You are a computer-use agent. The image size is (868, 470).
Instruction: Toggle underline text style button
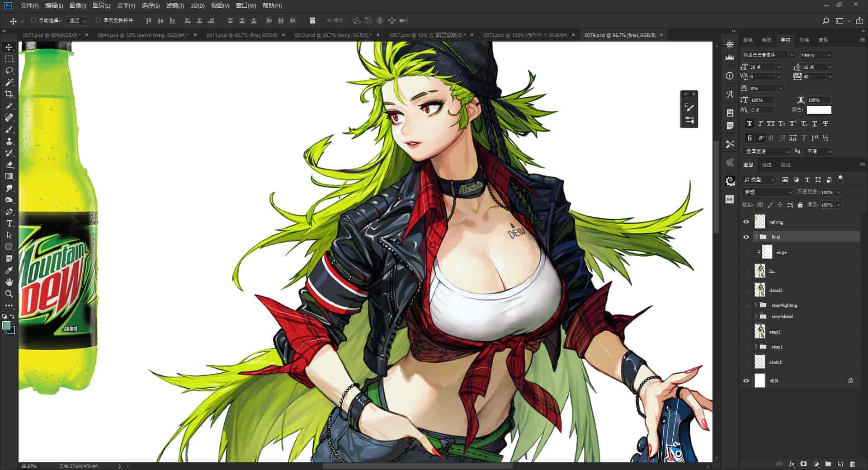[815, 123]
